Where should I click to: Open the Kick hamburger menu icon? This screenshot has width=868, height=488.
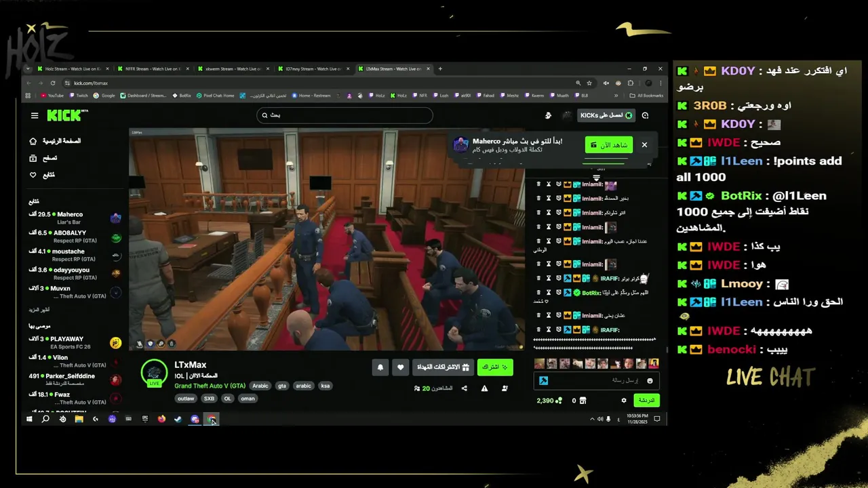[35, 115]
